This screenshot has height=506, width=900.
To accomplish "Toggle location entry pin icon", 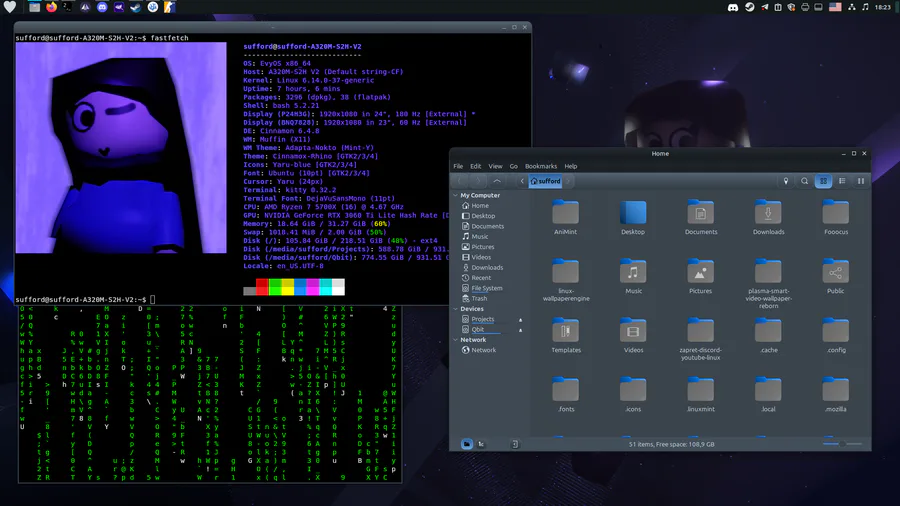I will (786, 181).
